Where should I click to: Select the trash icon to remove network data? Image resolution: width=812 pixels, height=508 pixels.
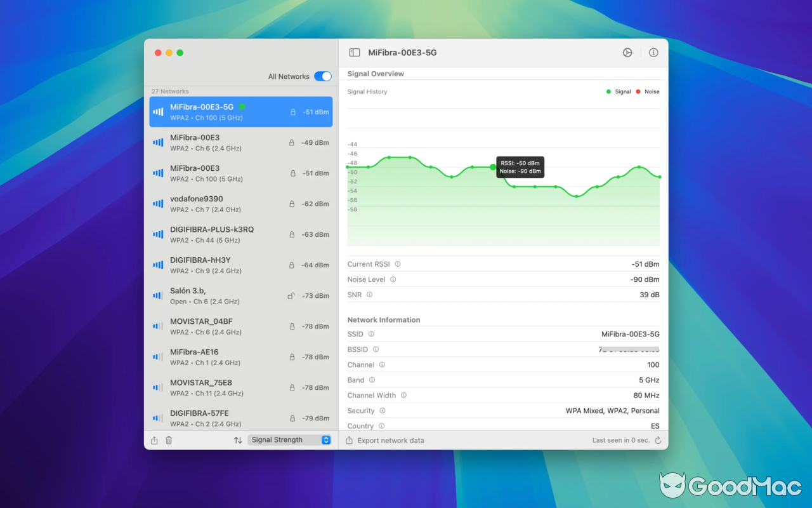tap(168, 440)
